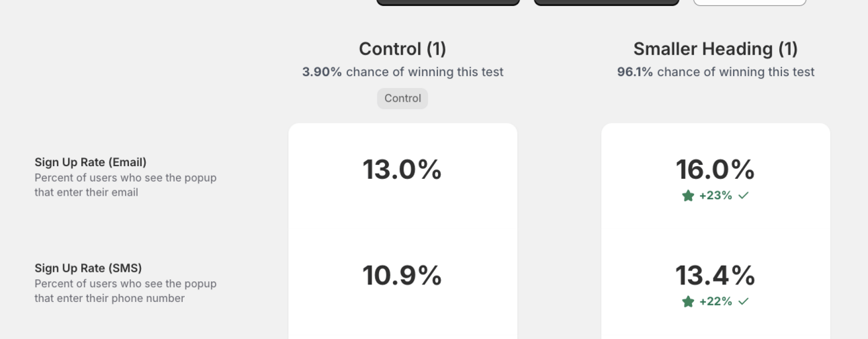868x339 pixels.
Task: Click the checkmark next to +23%
Action: coord(743,196)
